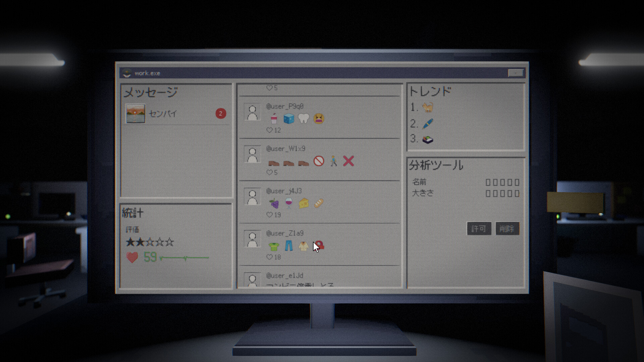This screenshot has width=644, height=362.
Task: Click the grapes emoji in @user_j4J3 post
Action: tap(274, 203)
